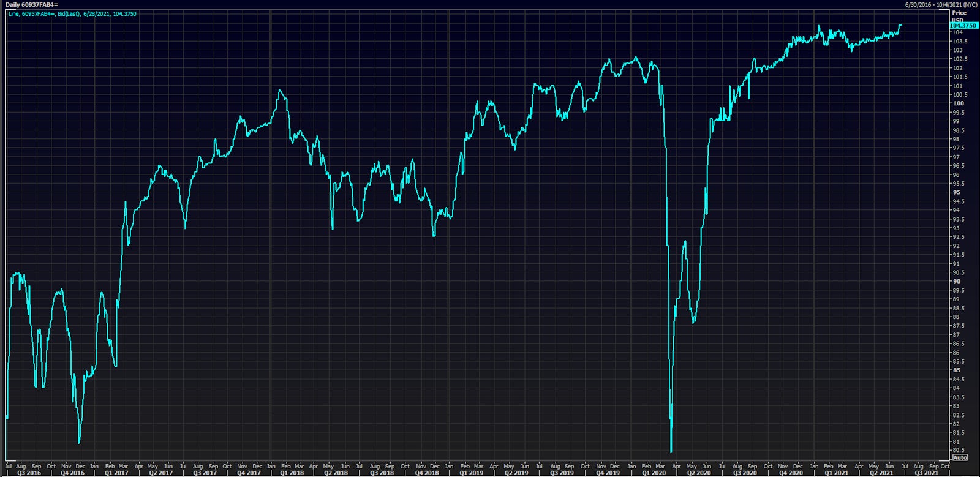Click the 'Q2 2018' quarter label
The width and height of the screenshot is (980, 477).
336,473
